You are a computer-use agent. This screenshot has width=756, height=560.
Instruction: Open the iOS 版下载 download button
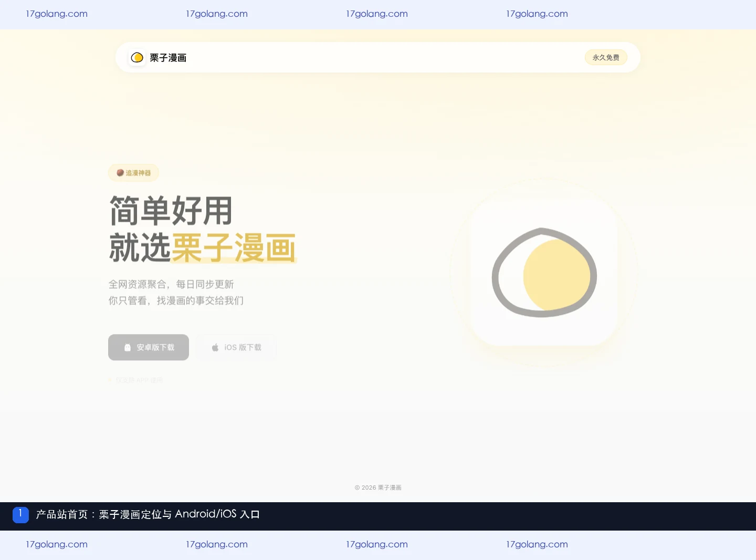tap(236, 347)
